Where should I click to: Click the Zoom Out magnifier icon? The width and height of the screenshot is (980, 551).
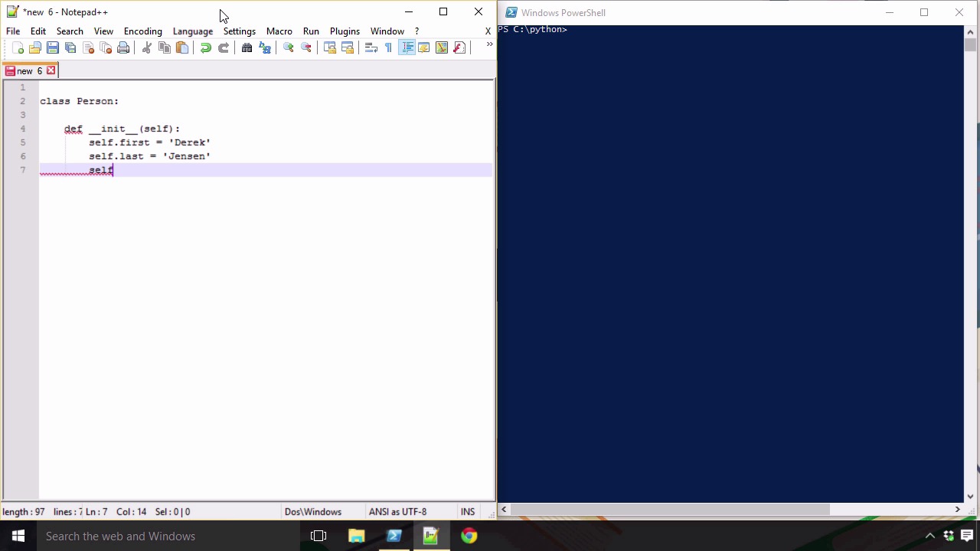tap(306, 47)
